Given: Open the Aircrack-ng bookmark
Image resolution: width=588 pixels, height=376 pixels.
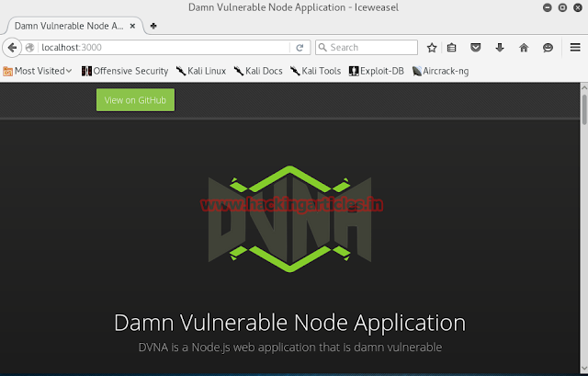Looking at the screenshot, I should [440, 71].
